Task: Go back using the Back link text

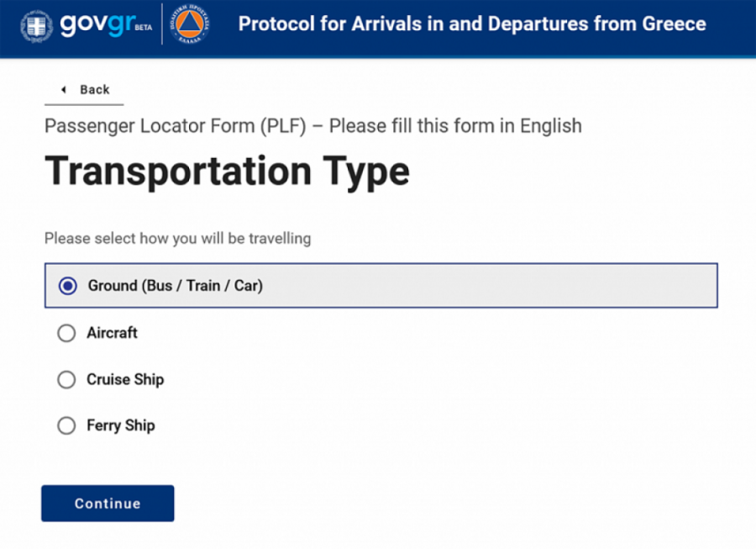Action: pos(95,90)
